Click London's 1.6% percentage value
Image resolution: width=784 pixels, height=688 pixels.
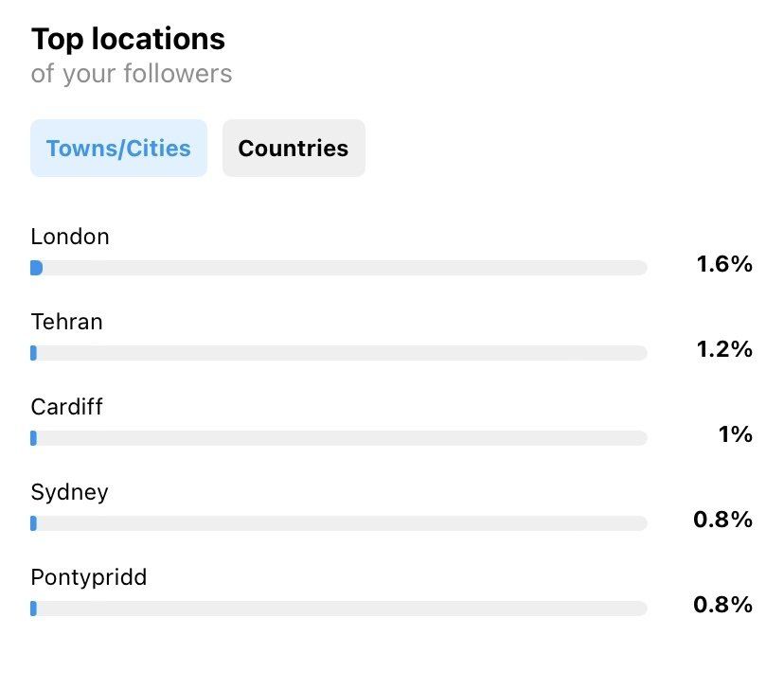click(x=724, y=264)
